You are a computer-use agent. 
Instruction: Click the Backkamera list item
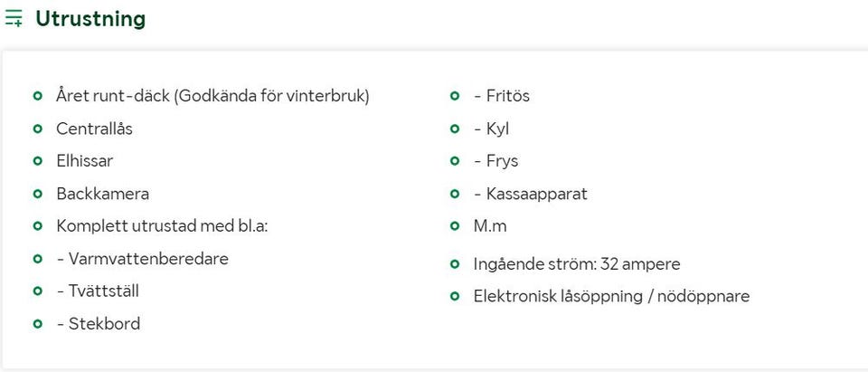tap(102, 194)
